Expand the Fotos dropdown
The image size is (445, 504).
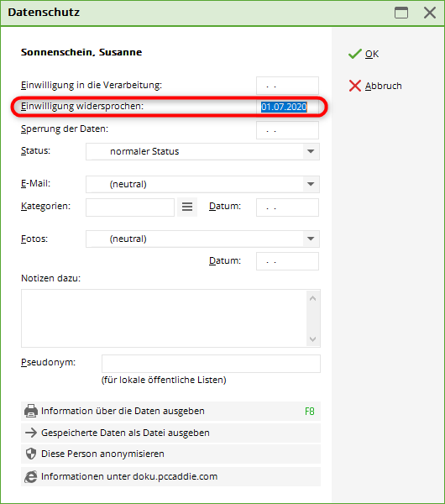pos(311,239)
